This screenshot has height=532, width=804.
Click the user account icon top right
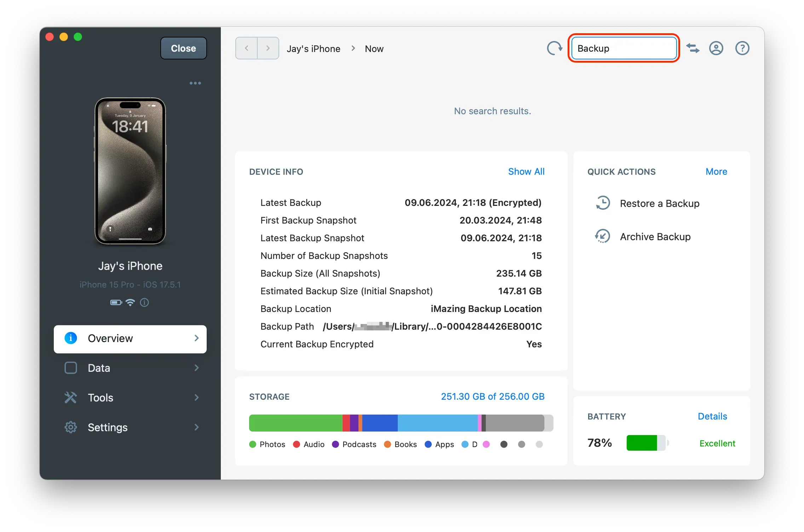(716, 48)
